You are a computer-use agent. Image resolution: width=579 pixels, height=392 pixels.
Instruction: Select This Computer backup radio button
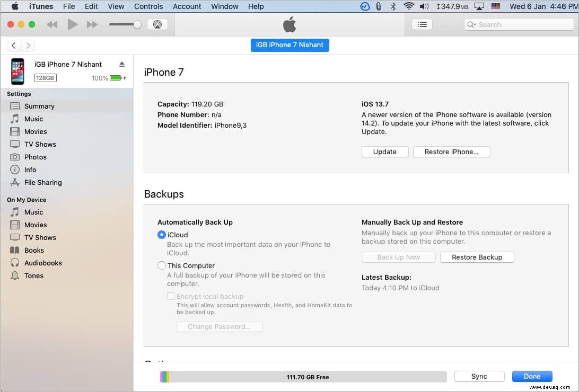(161, 265)
